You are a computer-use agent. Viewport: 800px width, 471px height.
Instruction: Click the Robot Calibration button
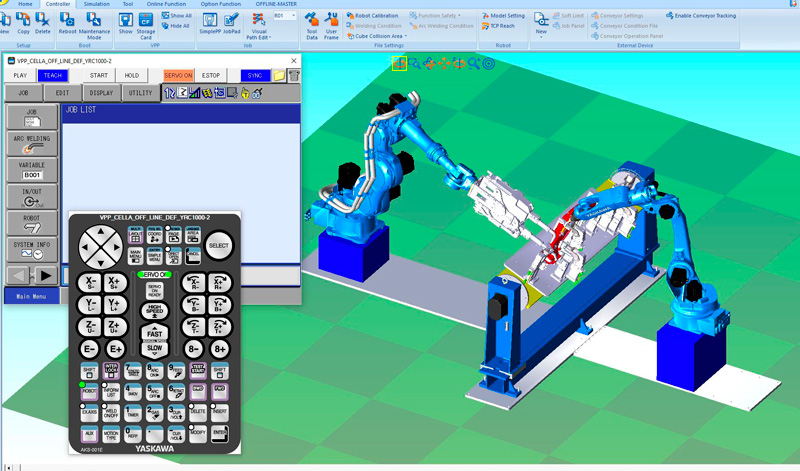coord(375,16)
